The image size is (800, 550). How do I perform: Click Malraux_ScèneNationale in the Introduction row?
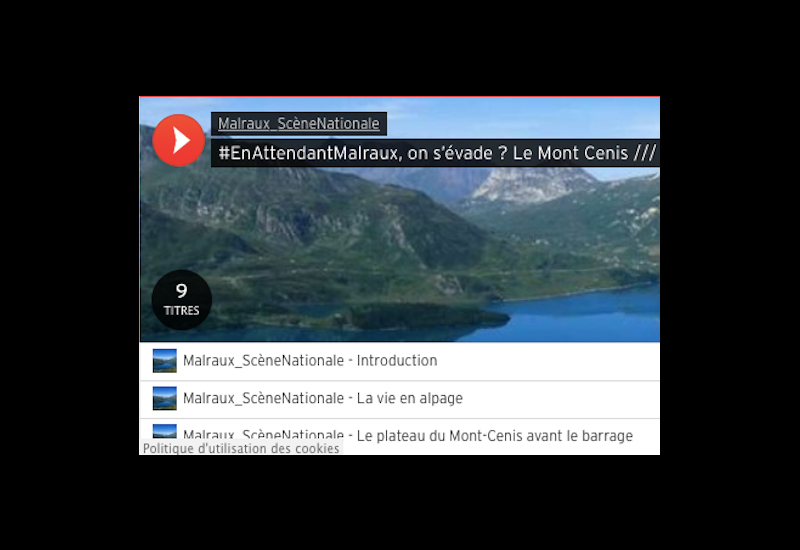263,361
